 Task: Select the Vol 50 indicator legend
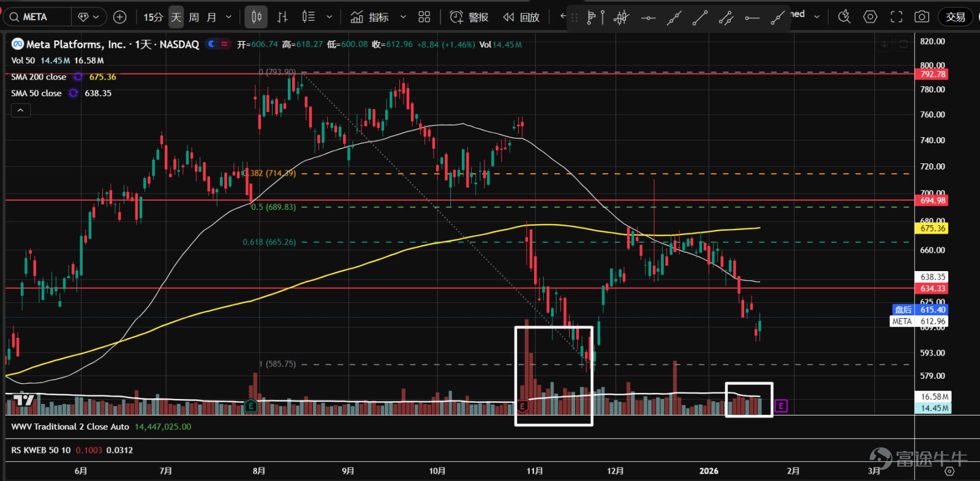pos(23,61)
